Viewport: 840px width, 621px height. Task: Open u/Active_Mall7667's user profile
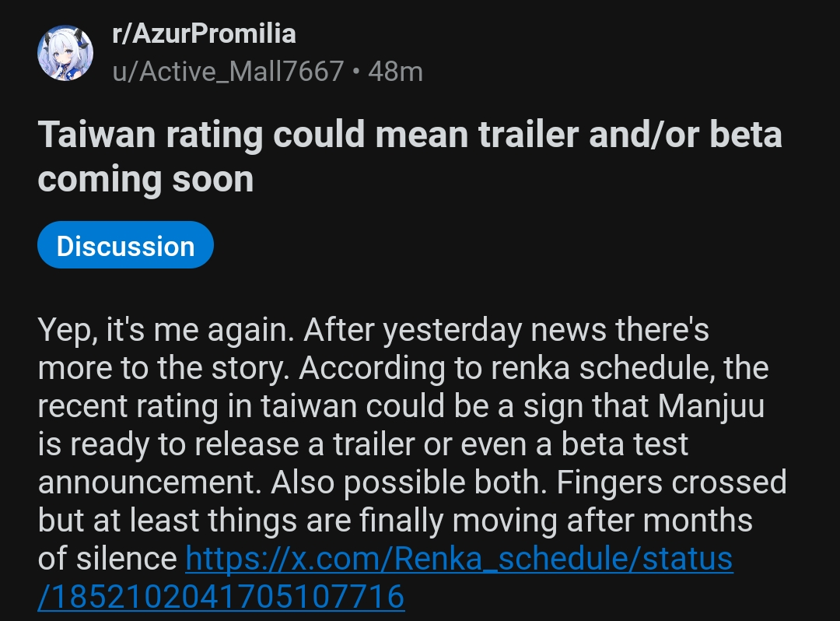tap(228, 72)
